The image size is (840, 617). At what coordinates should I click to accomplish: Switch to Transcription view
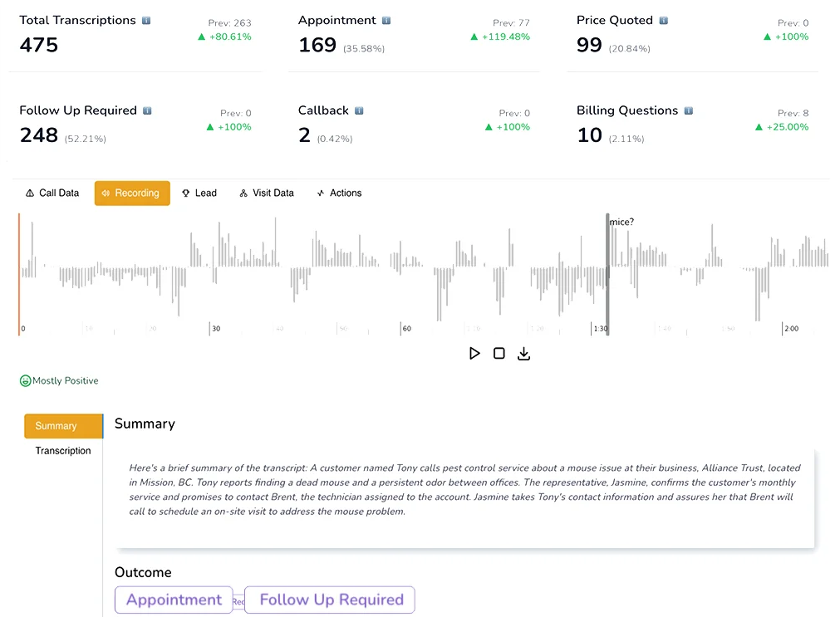coord(63,451)
